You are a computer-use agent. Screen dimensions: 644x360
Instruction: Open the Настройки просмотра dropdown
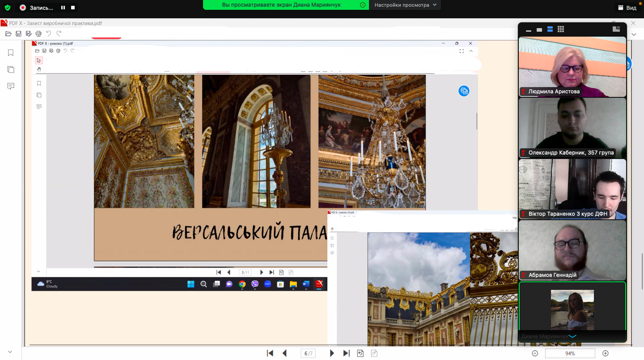pos(406,5)
